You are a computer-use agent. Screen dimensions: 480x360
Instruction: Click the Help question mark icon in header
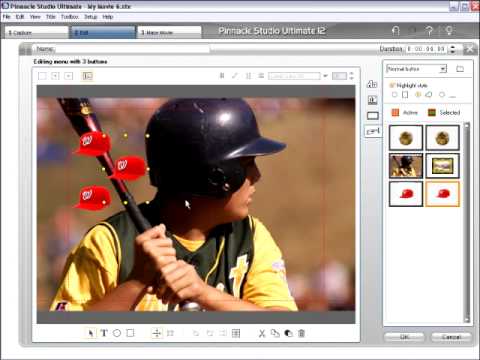429,31
